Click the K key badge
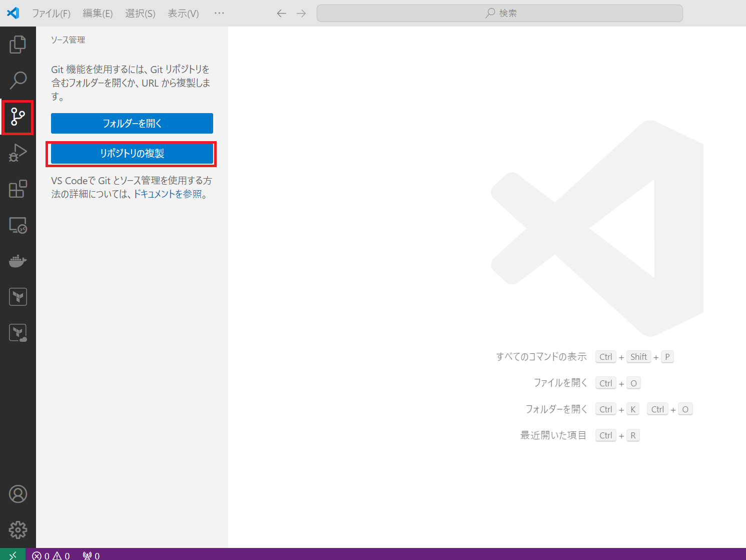Image resolution: width=746 pixels, height=560 pixels. (633, 409)
